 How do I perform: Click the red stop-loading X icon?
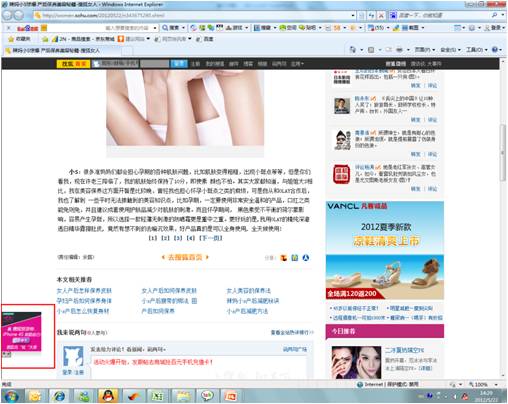pyautogui.click(x=381, y=15)
